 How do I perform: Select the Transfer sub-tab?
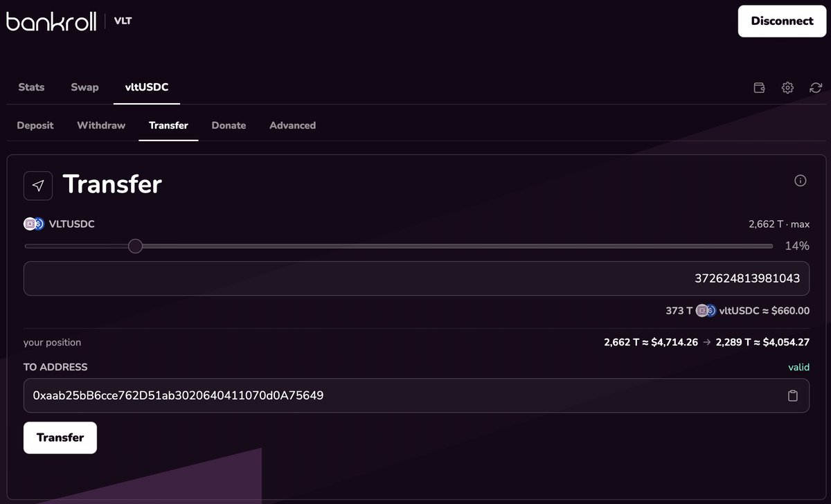click(x=168, y=125)
